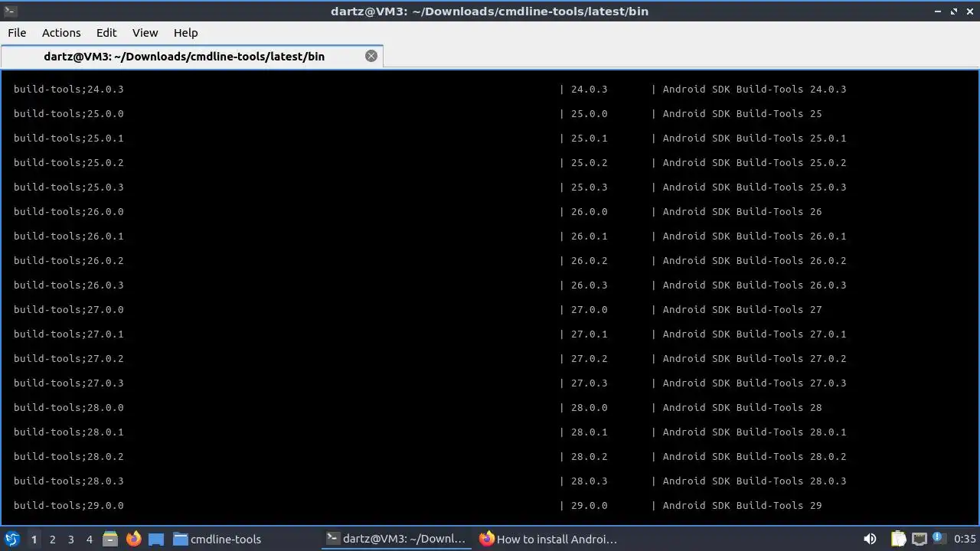The height and width of the screenshot is (551, 980).
Task: Click the text build-tools;28.0.2
Action: (x=69, y=457)
